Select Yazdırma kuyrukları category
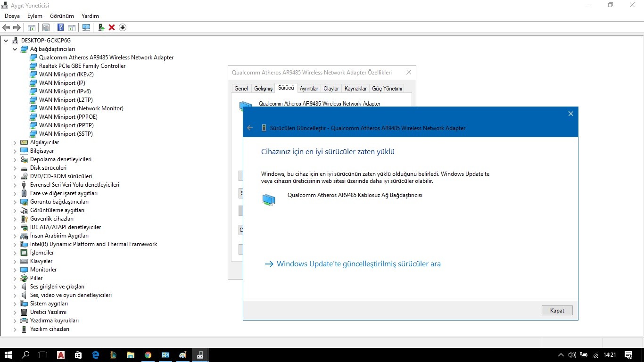 pos(54,321)
